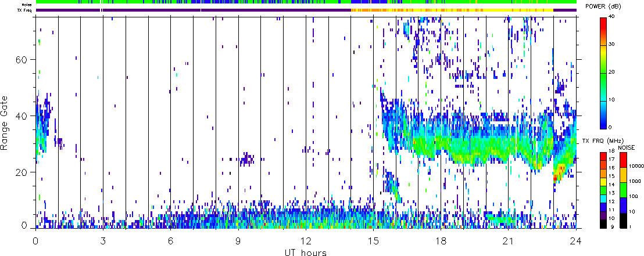Click the 9 tick label on UT hours axis

tap(238, 240)
